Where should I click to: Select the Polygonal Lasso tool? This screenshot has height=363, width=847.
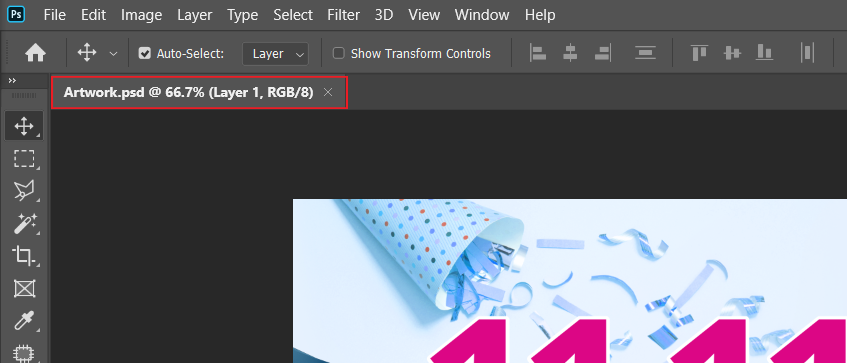coord(24,190)
